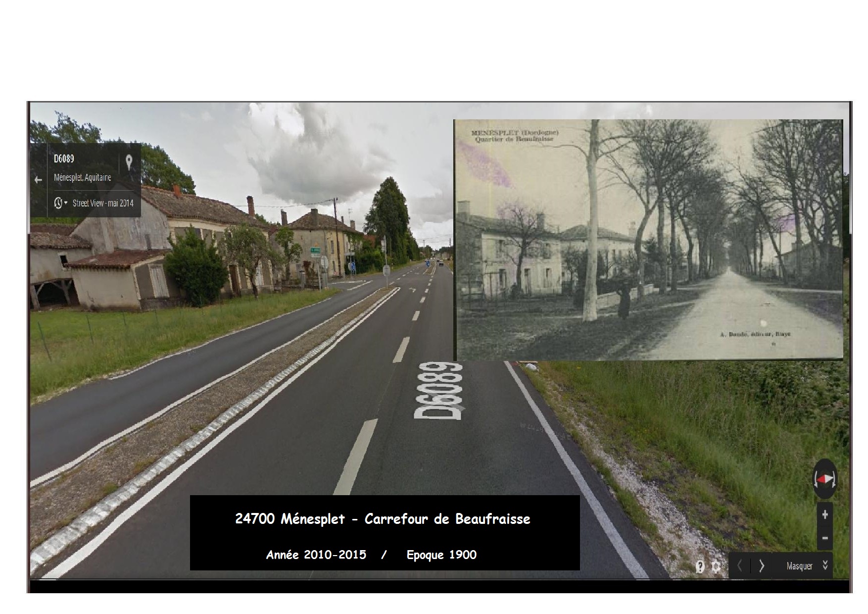Screen dimensions: 868x614
Task: Click the 'Masquer' button
Action: point(799,566)
